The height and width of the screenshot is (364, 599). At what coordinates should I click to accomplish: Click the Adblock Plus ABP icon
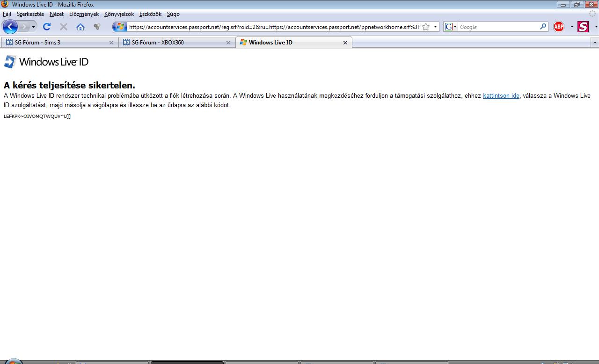[559, 27]
